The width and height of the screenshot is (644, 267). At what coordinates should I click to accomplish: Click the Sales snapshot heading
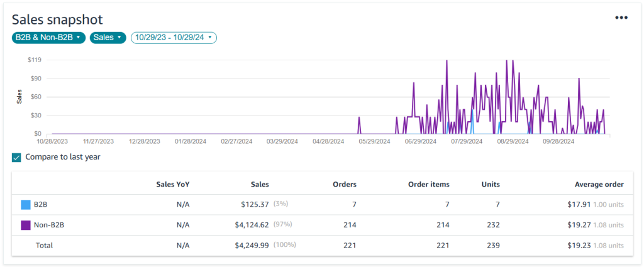[x=57, y=19]
